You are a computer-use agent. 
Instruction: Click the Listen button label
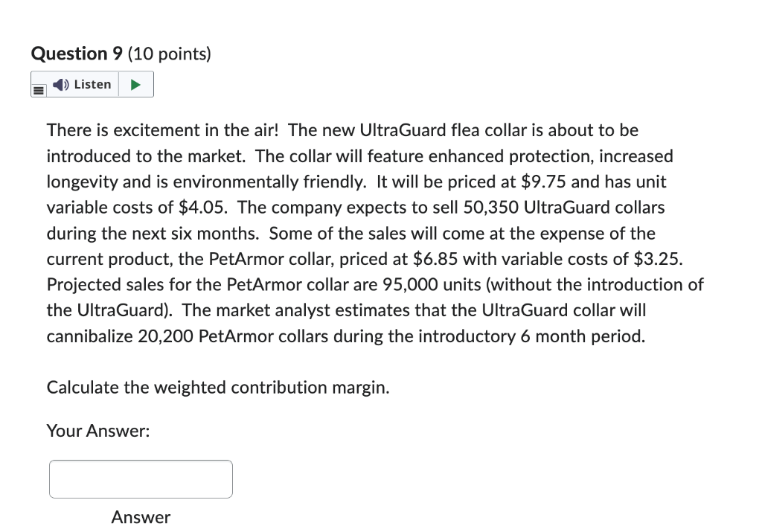tap(92, 84)
